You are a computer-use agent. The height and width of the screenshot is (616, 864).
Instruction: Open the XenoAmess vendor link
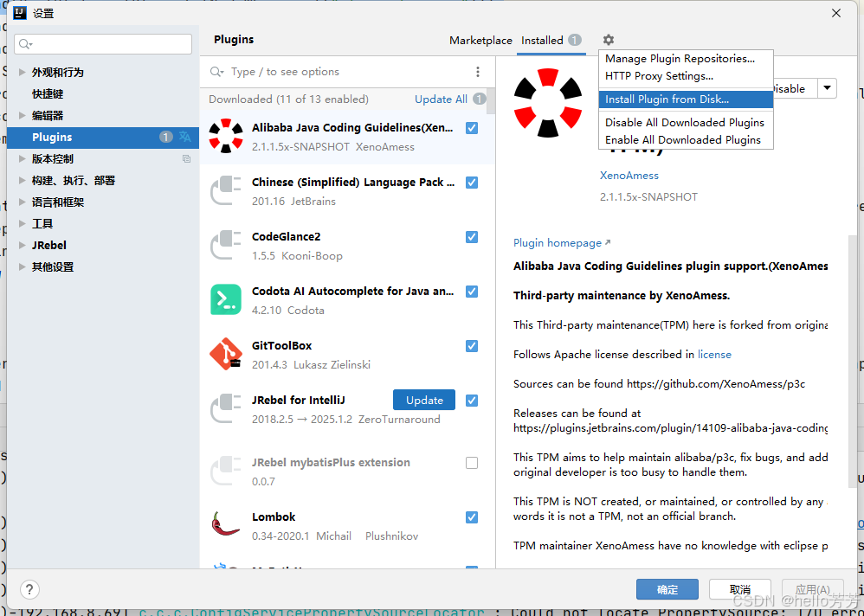[x=629, y=175]
